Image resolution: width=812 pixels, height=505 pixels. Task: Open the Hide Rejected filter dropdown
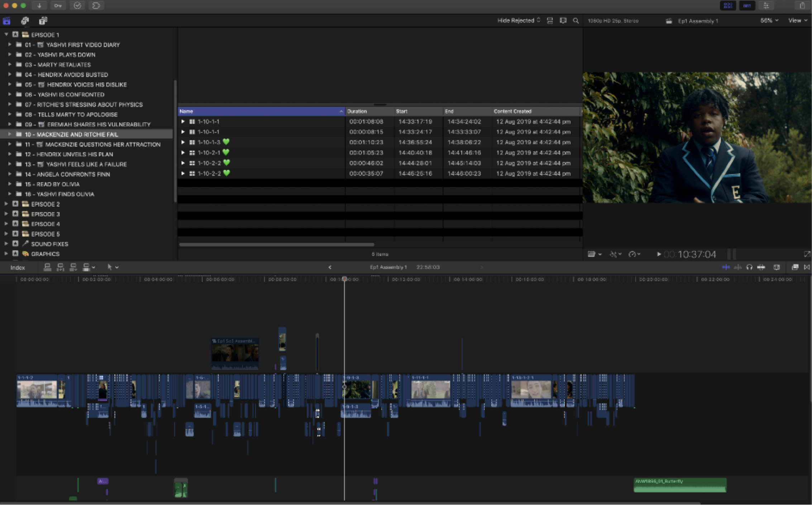tap(518, 21)
